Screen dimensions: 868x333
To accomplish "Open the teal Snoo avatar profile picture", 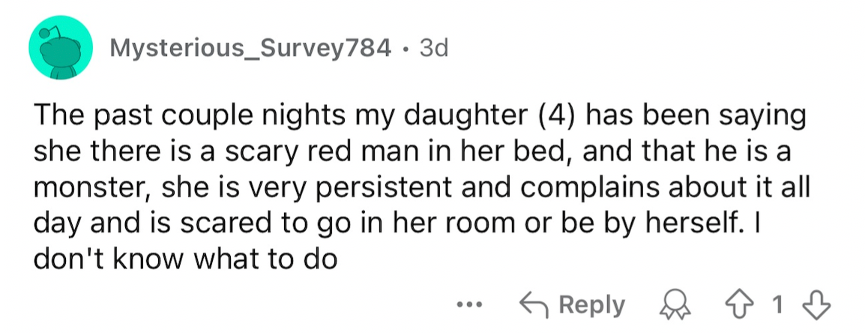I will point(60,48).
